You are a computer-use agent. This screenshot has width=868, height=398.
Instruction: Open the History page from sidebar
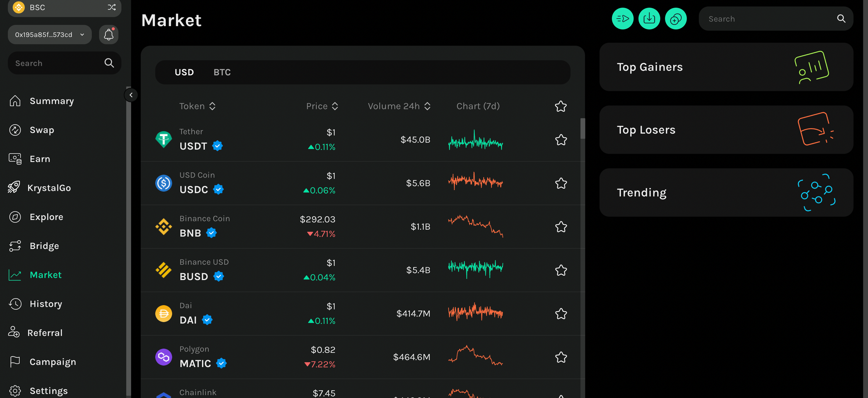pos(46,304)
